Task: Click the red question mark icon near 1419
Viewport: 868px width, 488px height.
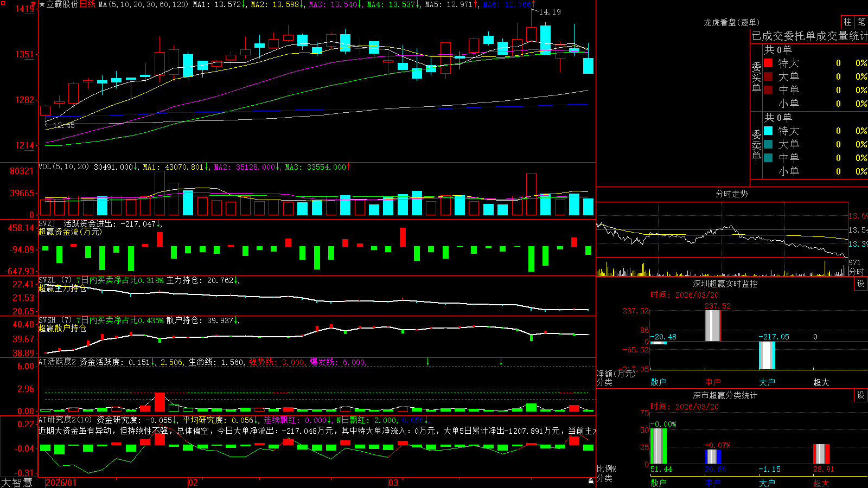Action: tap(33, 4)
